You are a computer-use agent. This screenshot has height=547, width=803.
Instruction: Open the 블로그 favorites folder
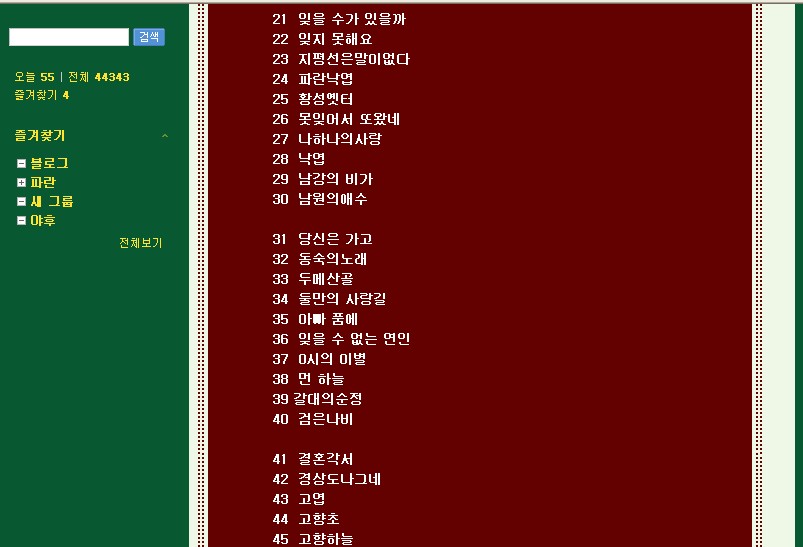[x=49, y=163]
